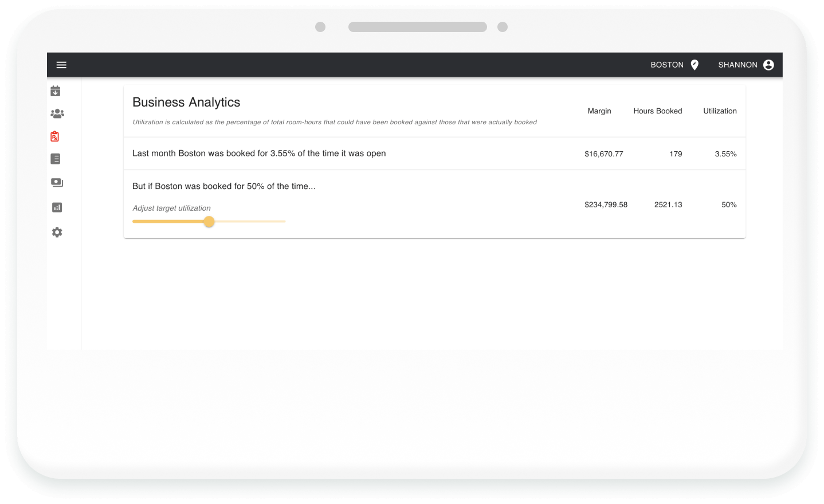This screenshot has height=504, width=824.
Task: Click the location pin icon
Action: tap(694, 65)
